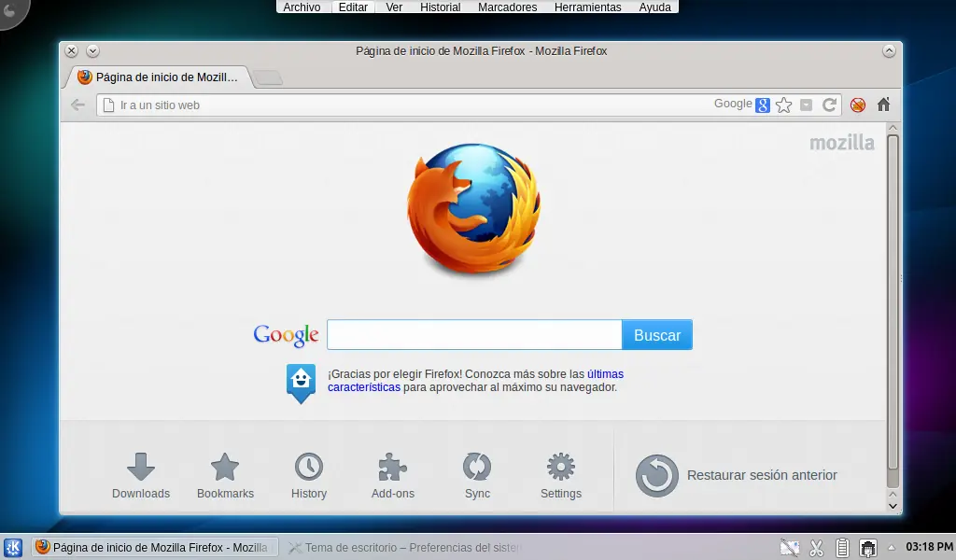This screenshot has width=956, height=560.
Task: Open the Sync shortcut icon
Action: point(477,467)
